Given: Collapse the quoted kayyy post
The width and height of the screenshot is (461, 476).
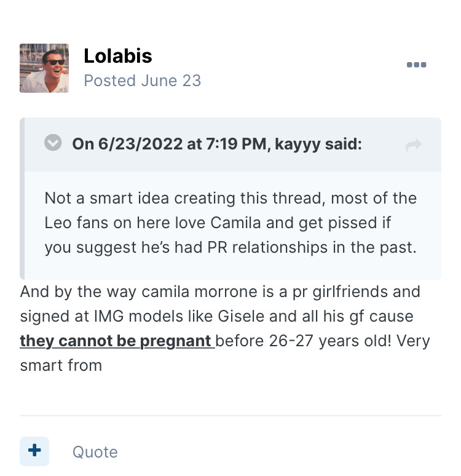Looking at the screenshot, I should (x=53, y=143).
